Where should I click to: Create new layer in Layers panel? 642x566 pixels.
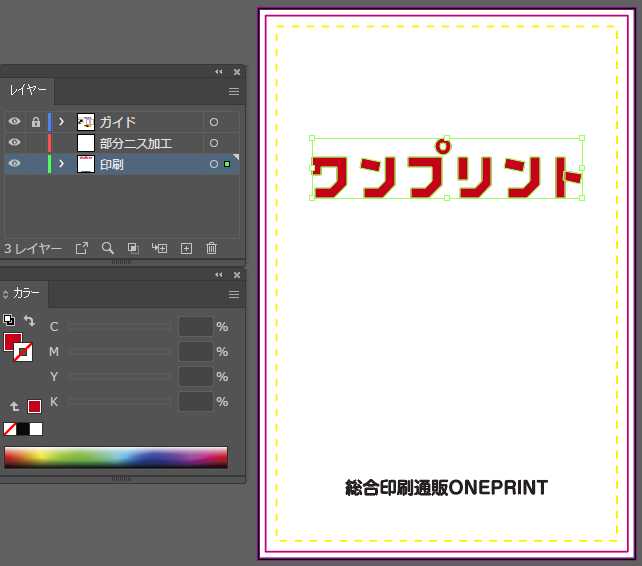186,248
